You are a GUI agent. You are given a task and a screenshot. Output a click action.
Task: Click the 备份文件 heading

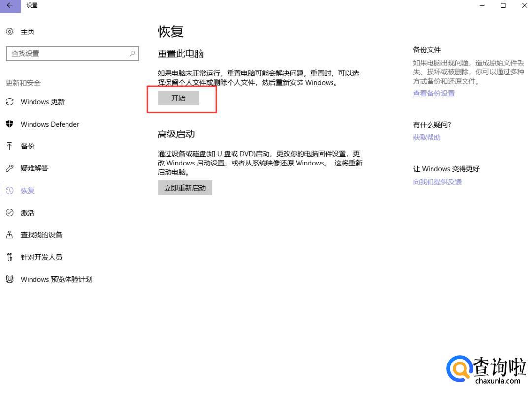(427, 50)
